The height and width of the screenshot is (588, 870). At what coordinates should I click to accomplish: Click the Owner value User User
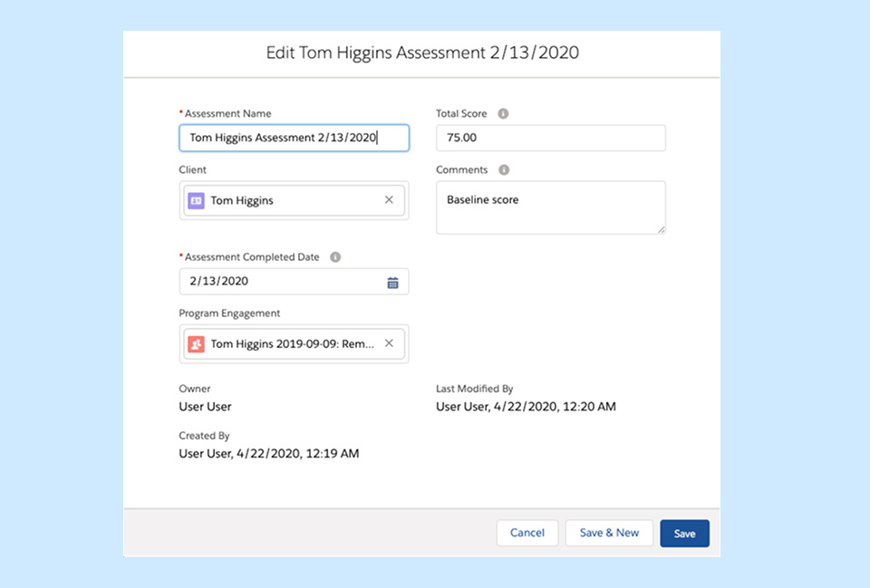click(x=206, y=407)
